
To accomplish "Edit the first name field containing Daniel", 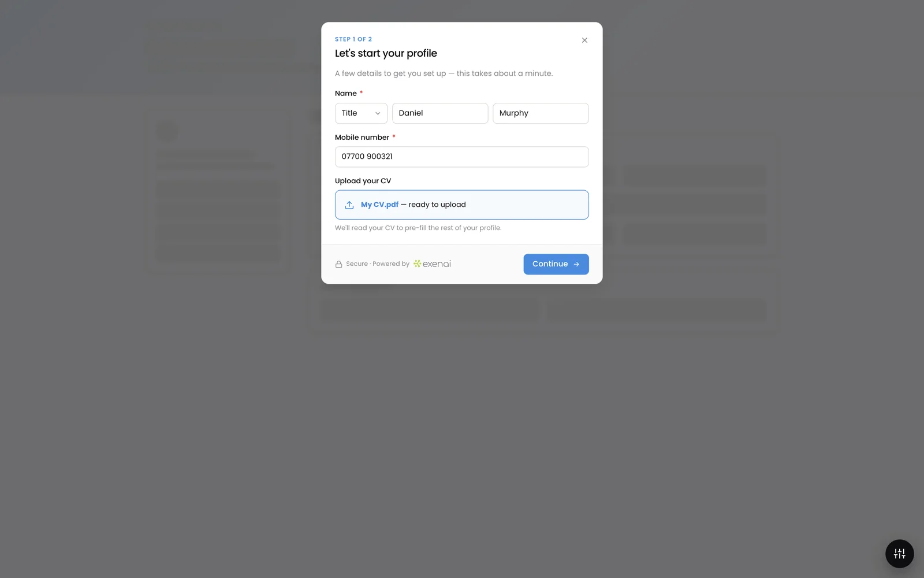I will 440,113.
